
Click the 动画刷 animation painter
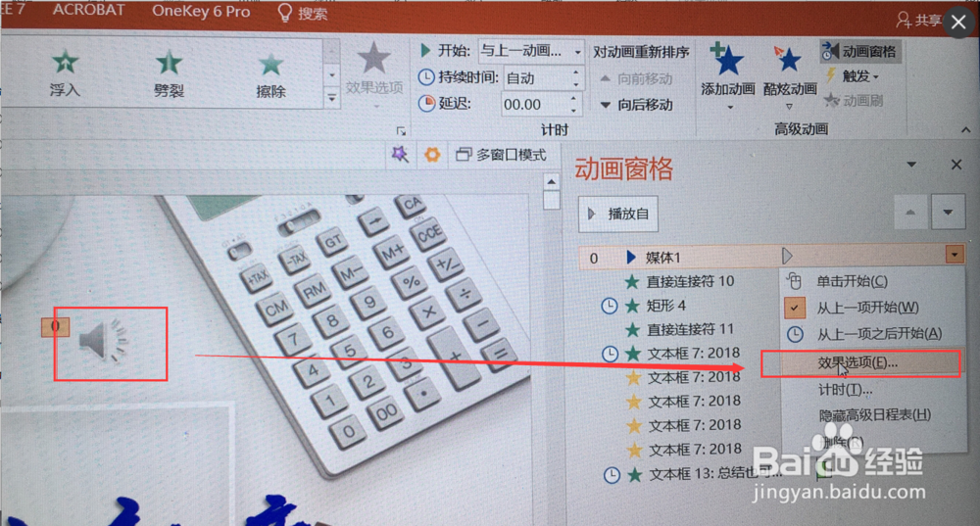[854, 100]
